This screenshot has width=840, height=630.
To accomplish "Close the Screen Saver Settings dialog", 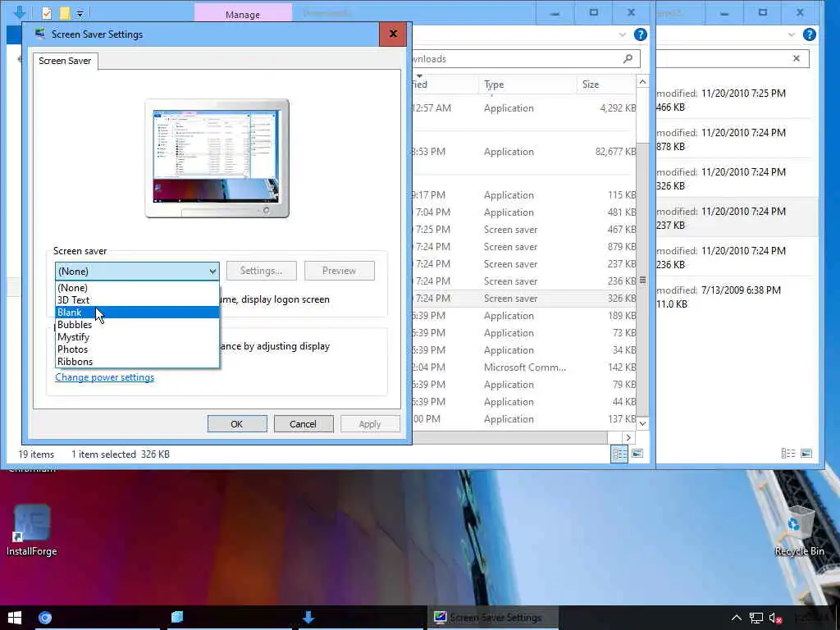I will tap(393, 34).
